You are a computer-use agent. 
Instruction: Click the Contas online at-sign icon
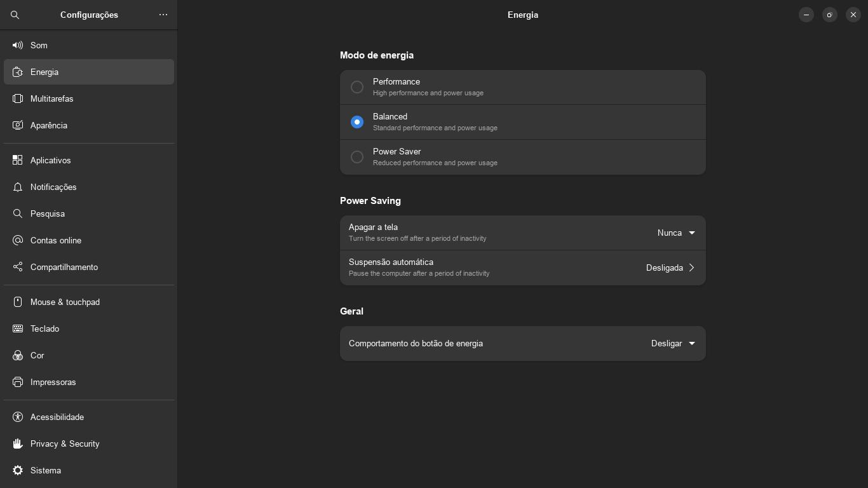pos(18,240)
